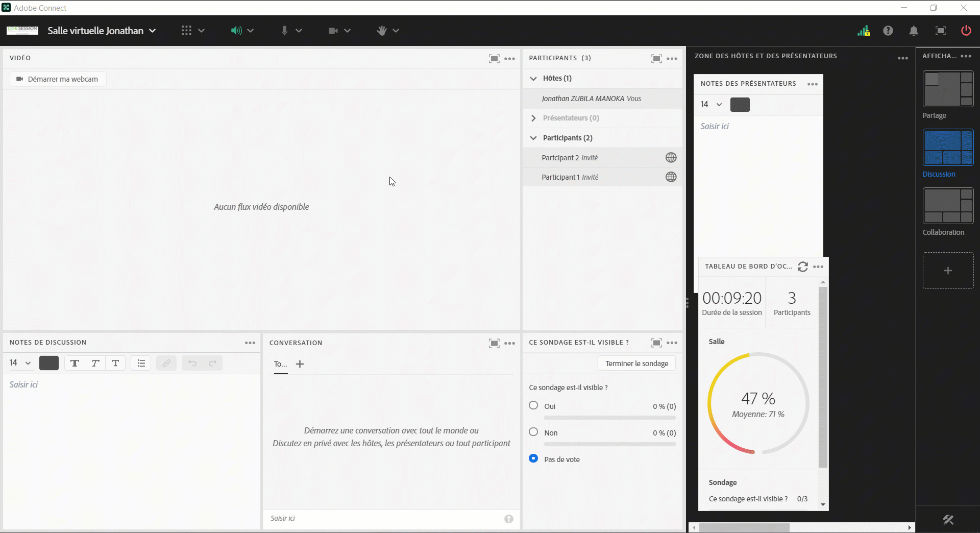980x533 pixels.
Task: Switch to the Collaboration layout
Action: pyautogui.click(x=948, y=206)
